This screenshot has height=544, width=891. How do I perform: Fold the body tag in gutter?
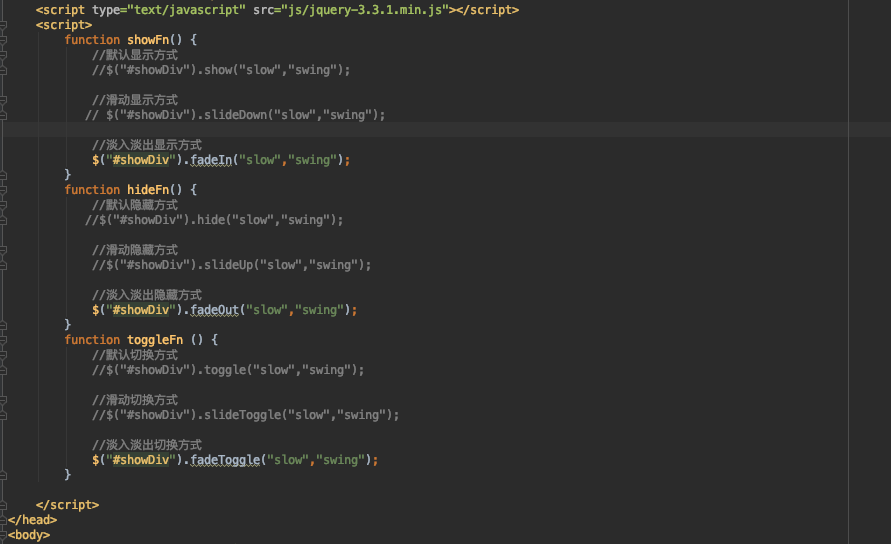tap(3, 535)
